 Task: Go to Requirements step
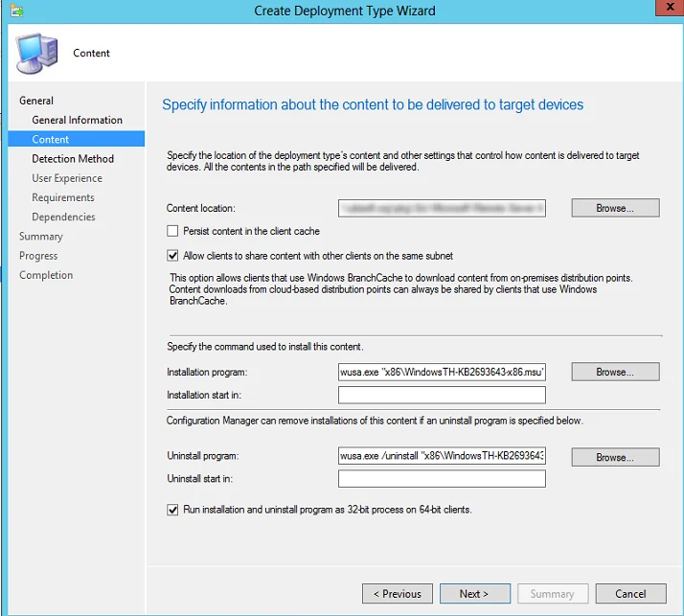tap(63, 197)
